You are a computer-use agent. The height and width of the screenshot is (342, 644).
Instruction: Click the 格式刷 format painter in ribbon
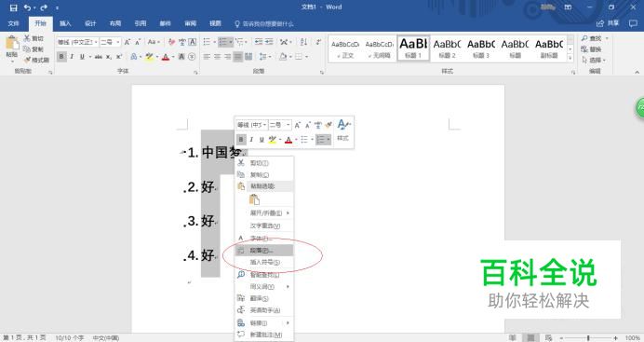pyautogui.click(x=36, y=60)
